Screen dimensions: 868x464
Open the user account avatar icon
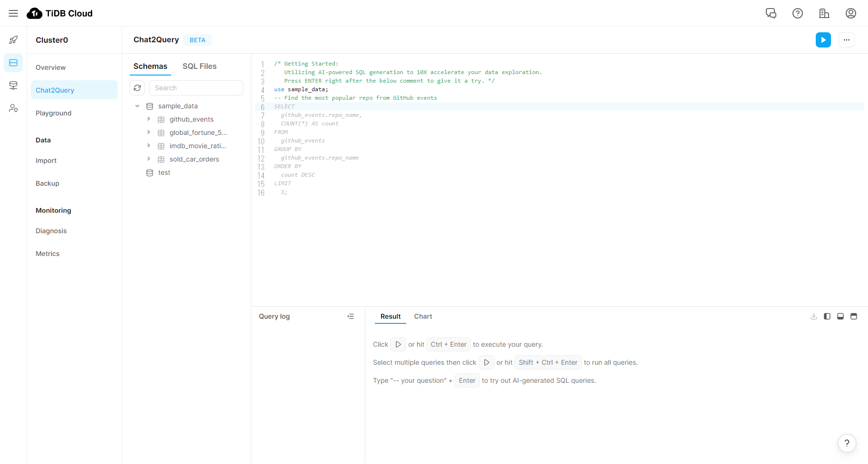pos(851,13)
